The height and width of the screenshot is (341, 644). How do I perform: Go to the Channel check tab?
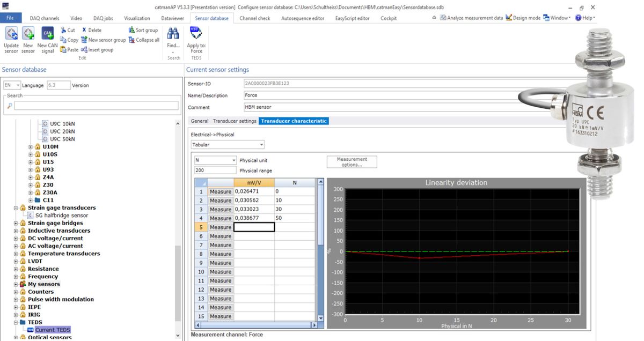[x=255, y=18]
